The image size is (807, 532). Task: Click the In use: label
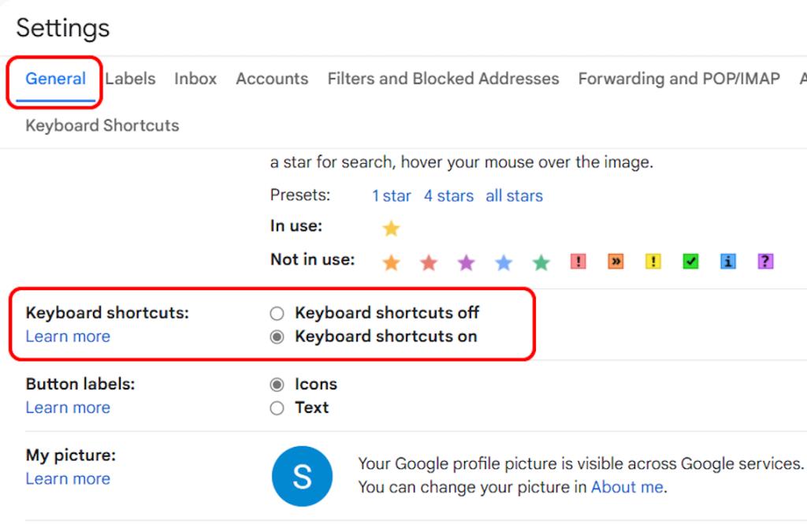296,226
